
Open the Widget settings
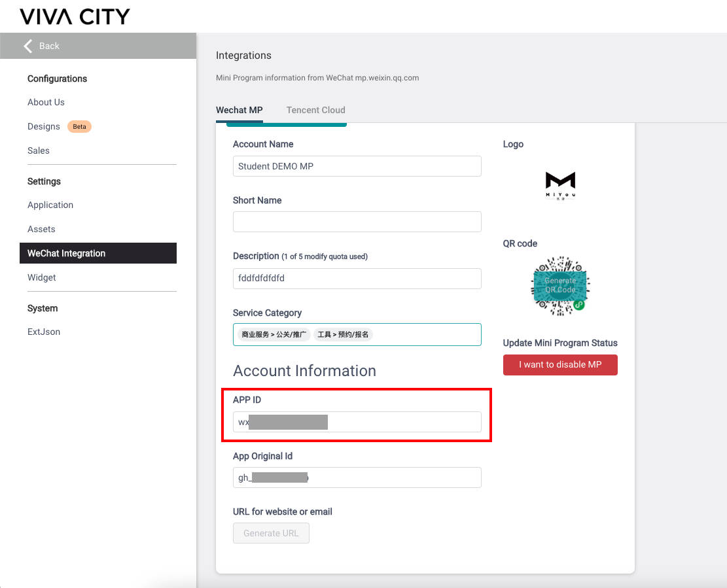(42, 277)
